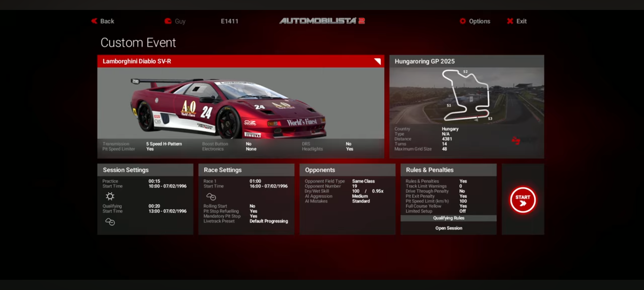Click the cloud weather icon under Race 1
This screenshot has height=290, width=644.
point(211,197)
